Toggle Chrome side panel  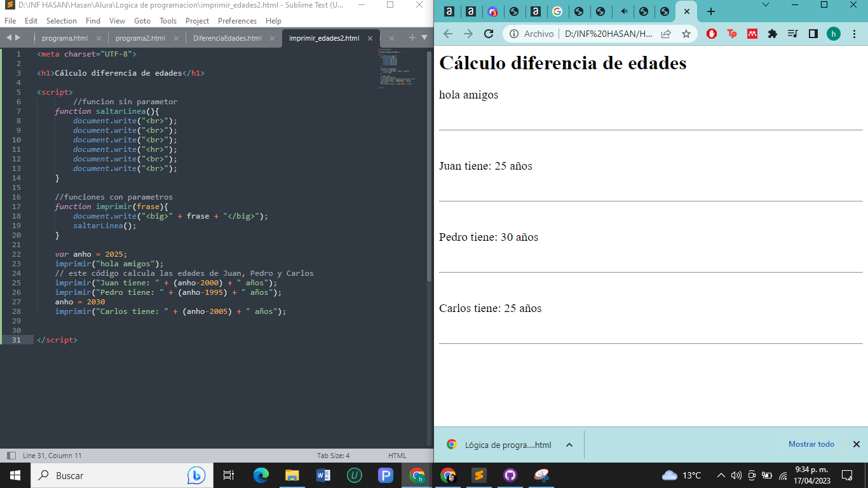pyautogui.click(x=813, y=34)
